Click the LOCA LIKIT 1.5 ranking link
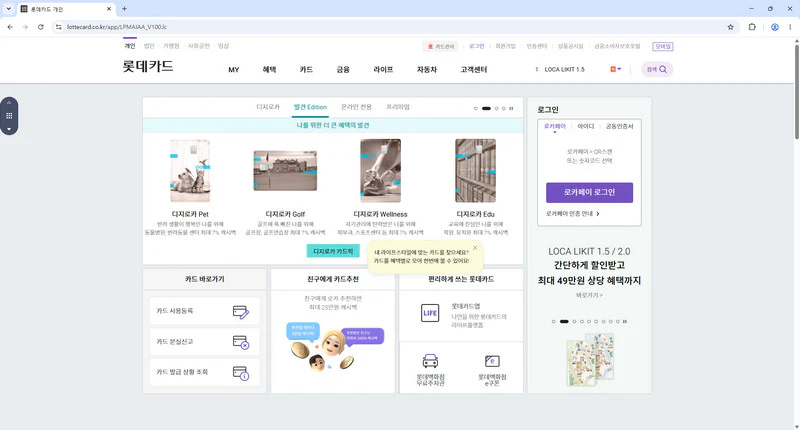This screenshot has width=800, height=430. 564,69
